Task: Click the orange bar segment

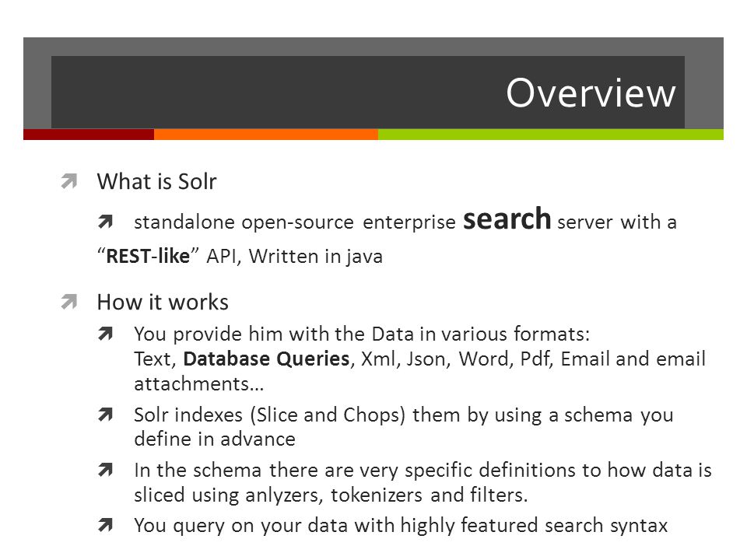Action: 266,135
